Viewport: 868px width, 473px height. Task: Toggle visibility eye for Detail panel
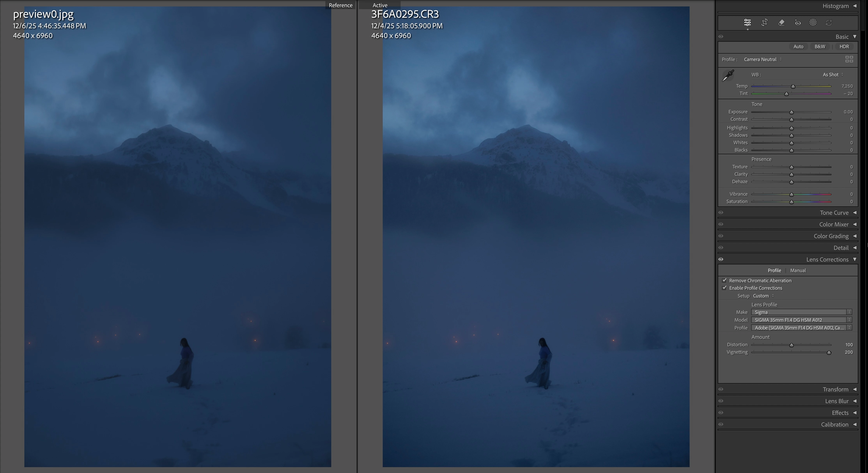[721, 248]
